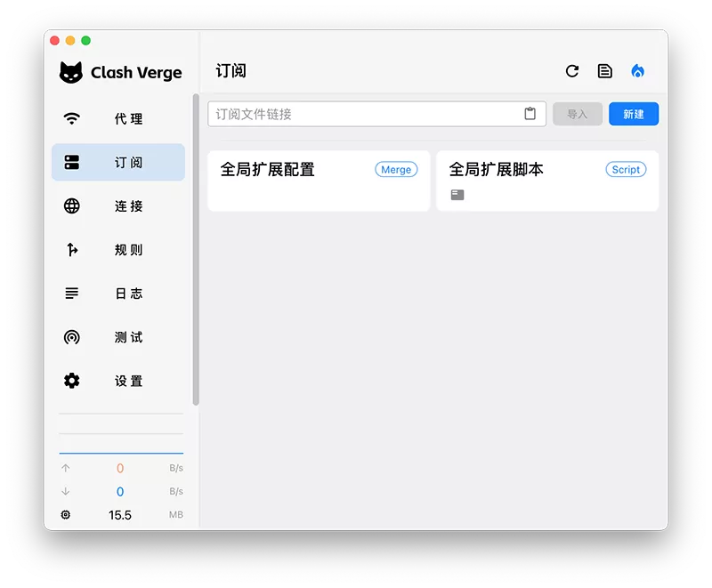Click the gear icon beside 设置

pyautogui.click(x=72, y=381)
